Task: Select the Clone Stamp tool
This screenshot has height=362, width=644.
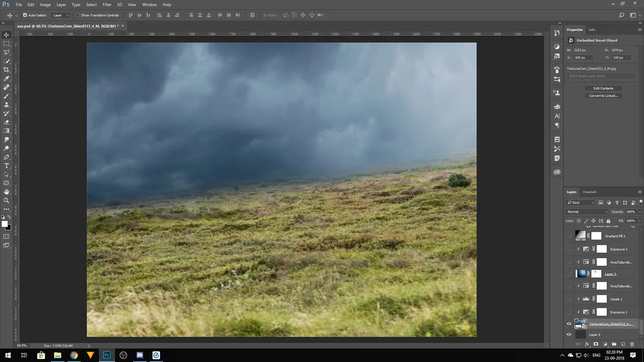Action: [x=7, y=105]
